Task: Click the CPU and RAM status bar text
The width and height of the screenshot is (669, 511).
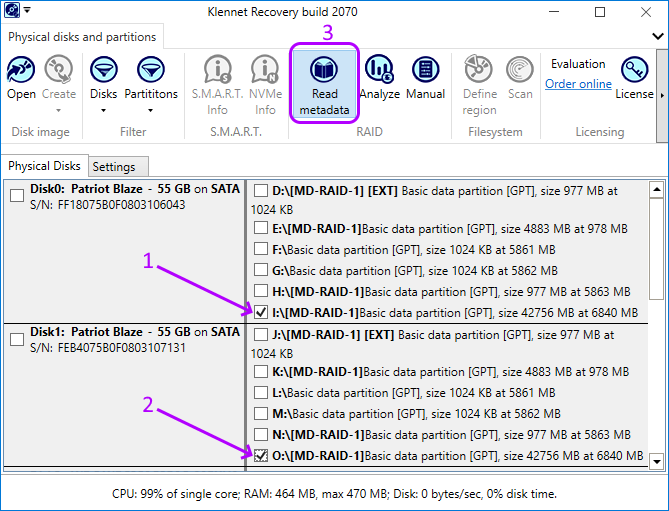Action: point(334,494)
